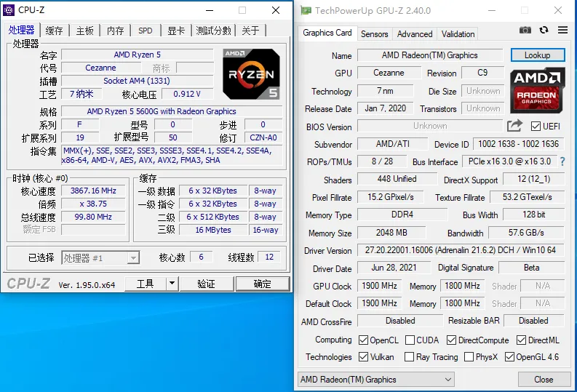Click the Bus Interface question mark
The image size is (577, 392).
pos(562,161)
